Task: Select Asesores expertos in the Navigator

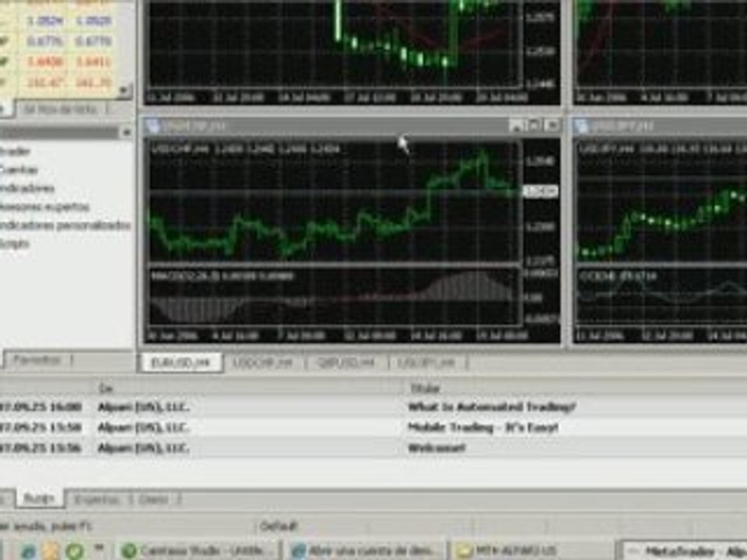Action: 44,207
